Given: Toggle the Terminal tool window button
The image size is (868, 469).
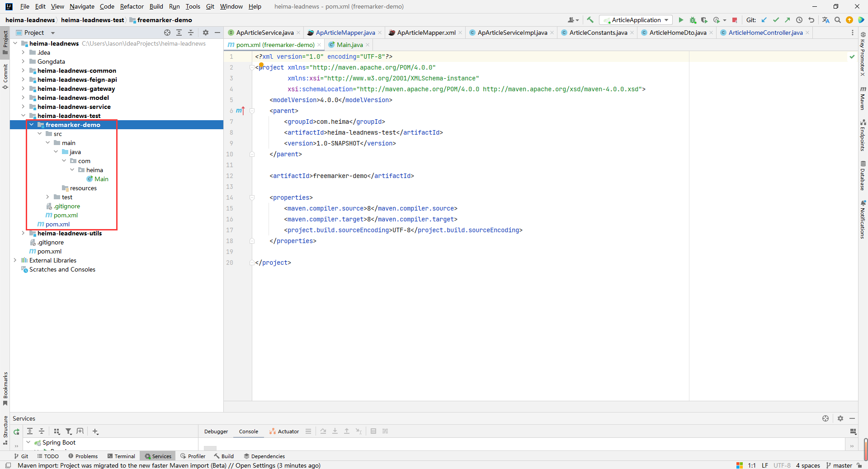Looking at the screenshot, I should [x=121, y=456].
